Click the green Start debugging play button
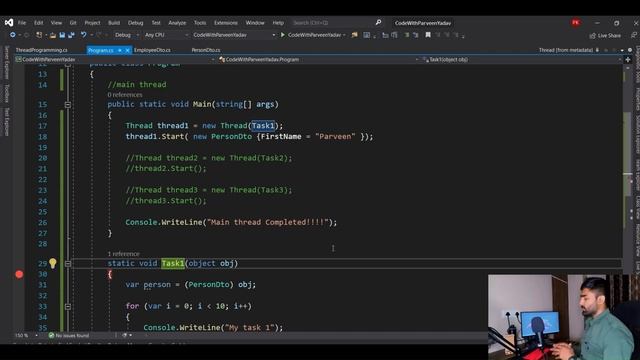 point(282,35)
